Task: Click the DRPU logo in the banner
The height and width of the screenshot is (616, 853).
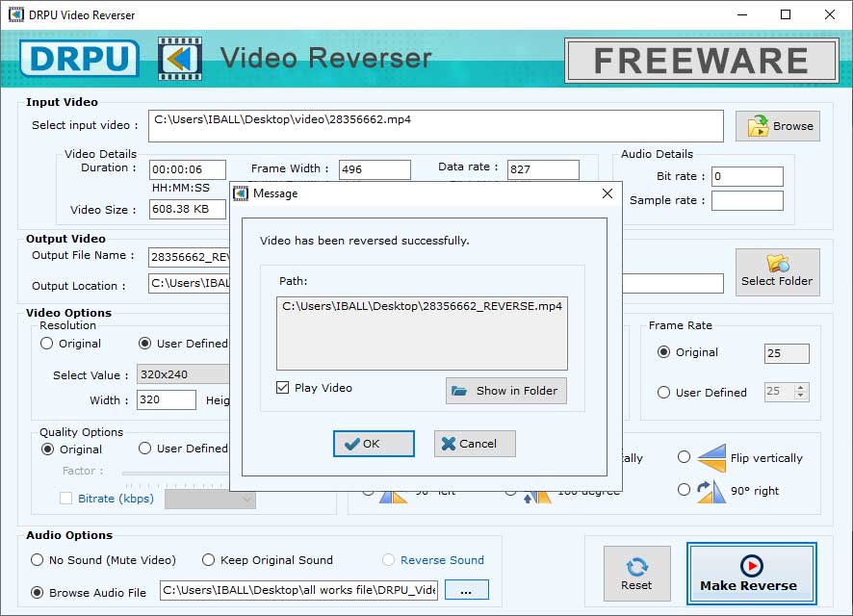Action: 79,59
